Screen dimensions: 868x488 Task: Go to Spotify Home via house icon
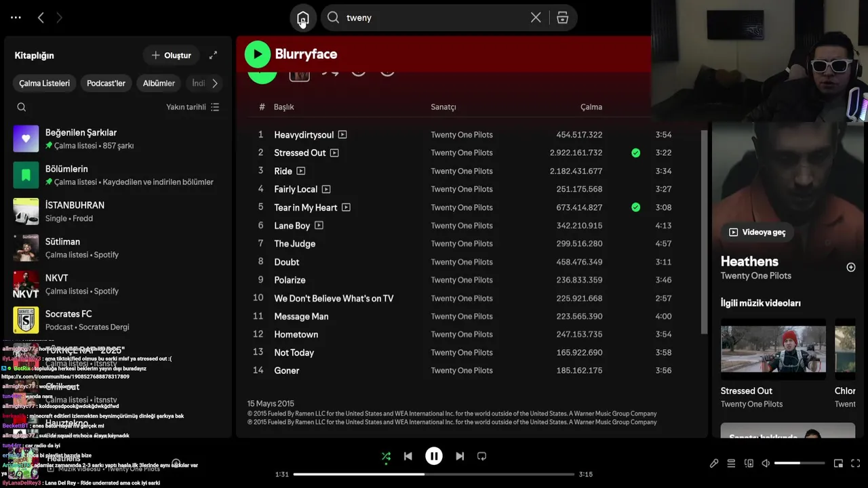point(302,18)
